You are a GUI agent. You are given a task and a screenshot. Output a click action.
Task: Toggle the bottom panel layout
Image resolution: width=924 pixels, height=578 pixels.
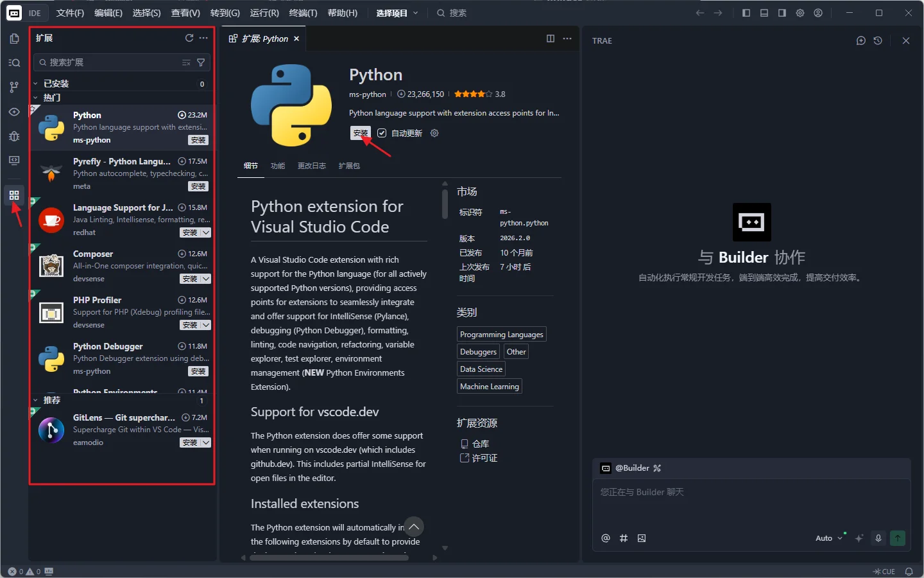pyautogui.click(x=764, y=13)
